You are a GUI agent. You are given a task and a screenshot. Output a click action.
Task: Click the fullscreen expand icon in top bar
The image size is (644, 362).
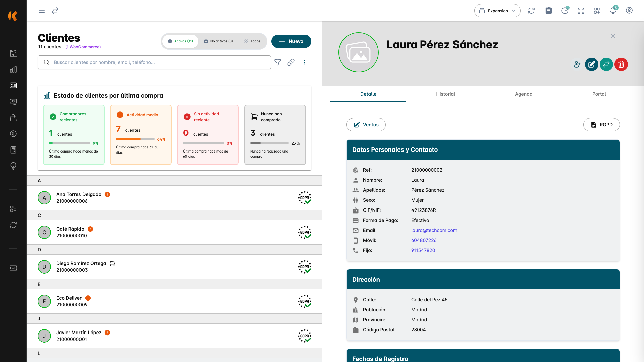581,11
